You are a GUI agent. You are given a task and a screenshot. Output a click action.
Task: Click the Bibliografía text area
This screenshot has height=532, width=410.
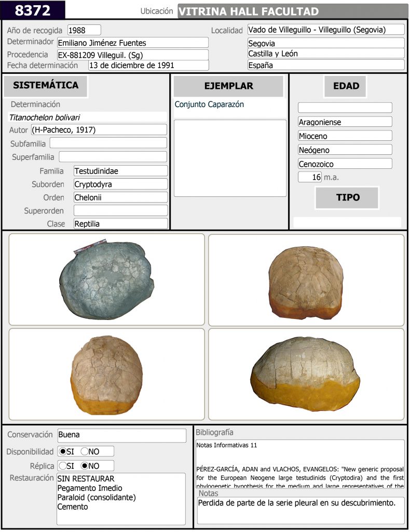[300, 464]
